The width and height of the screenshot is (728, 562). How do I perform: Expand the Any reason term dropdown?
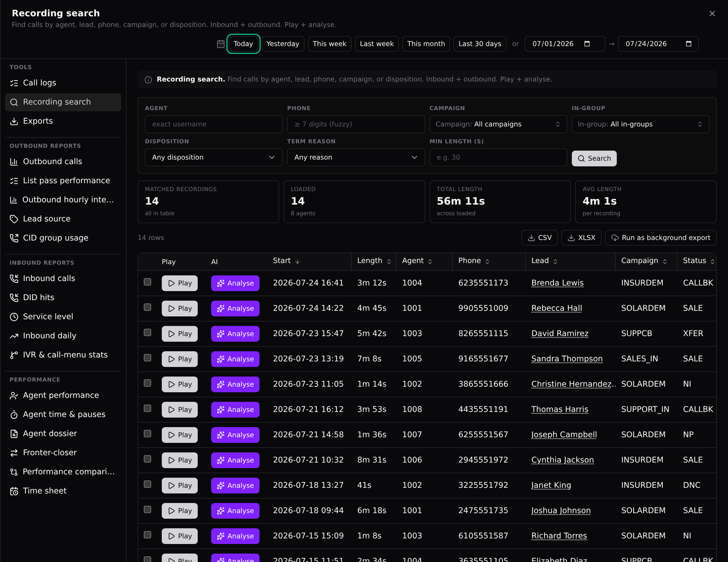[356, 157]
